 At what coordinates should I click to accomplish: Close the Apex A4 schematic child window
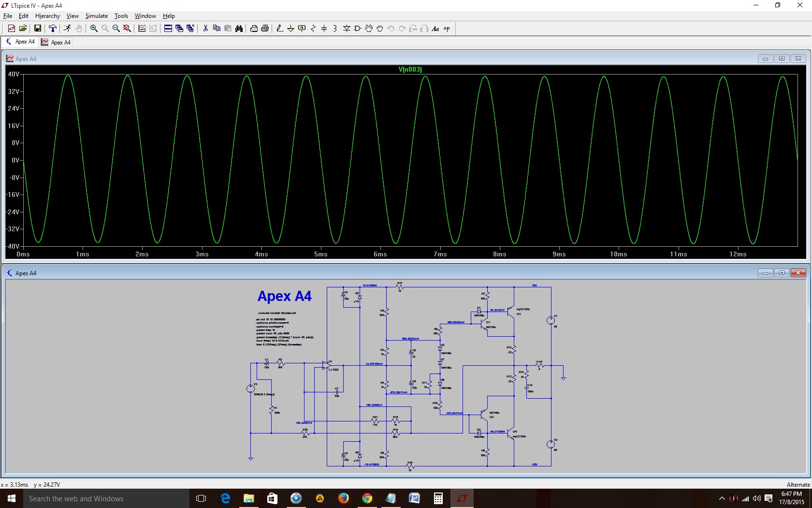798,273
